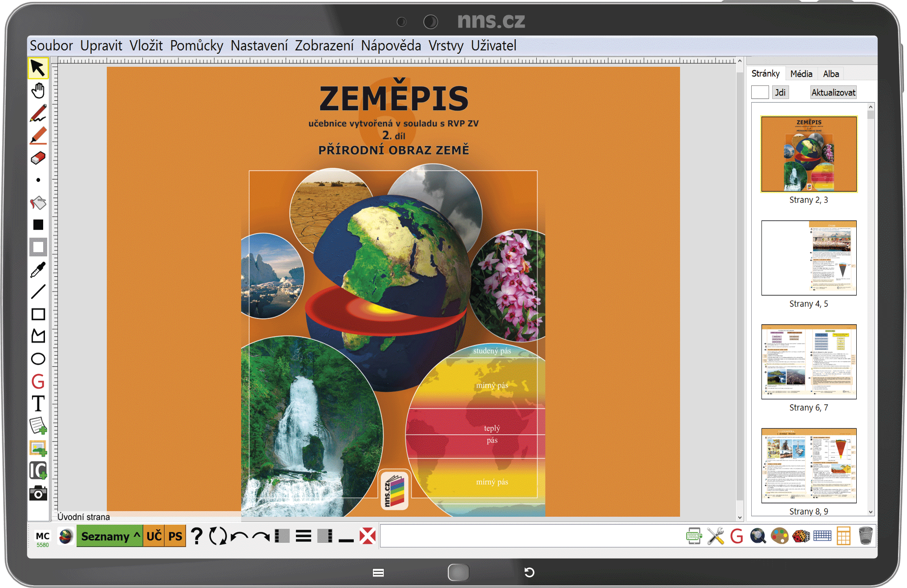Select the hand pan tool
907x588 pixels.
(x=38, y=91)
